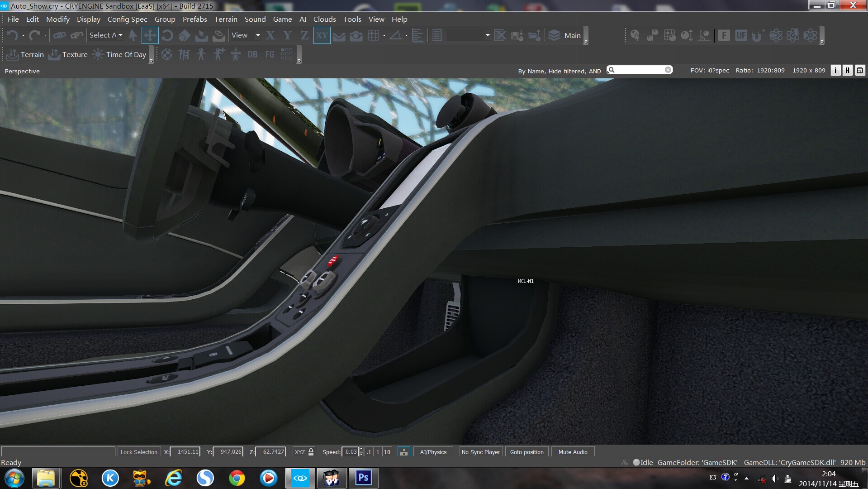Screen dimensions: 868x489
Task: Toggle Lock Selection button
Action: (139, 452)
